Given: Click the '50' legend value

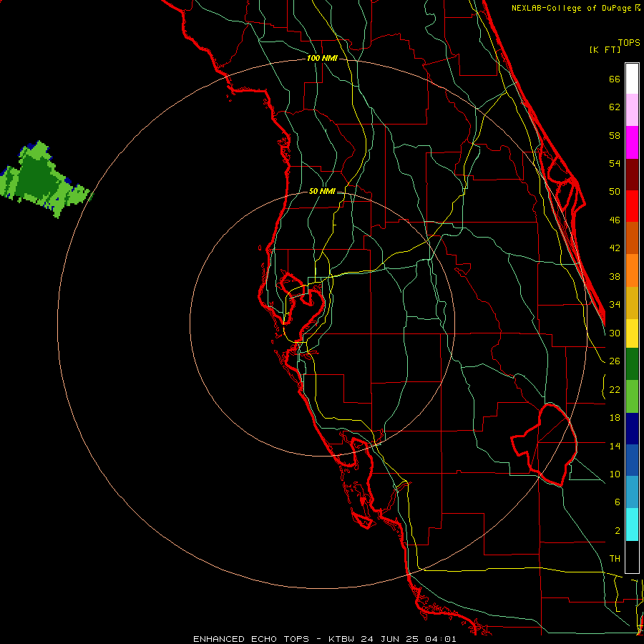Looking at the screenshot, I should click(x=615, y=192).
